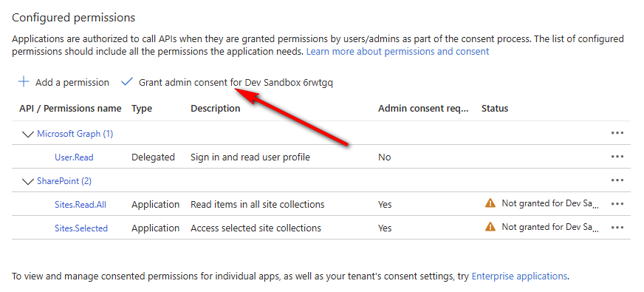The image size is (644, 292).
Task: Open the Microsoft Graph (1) link
Action: 75,134
